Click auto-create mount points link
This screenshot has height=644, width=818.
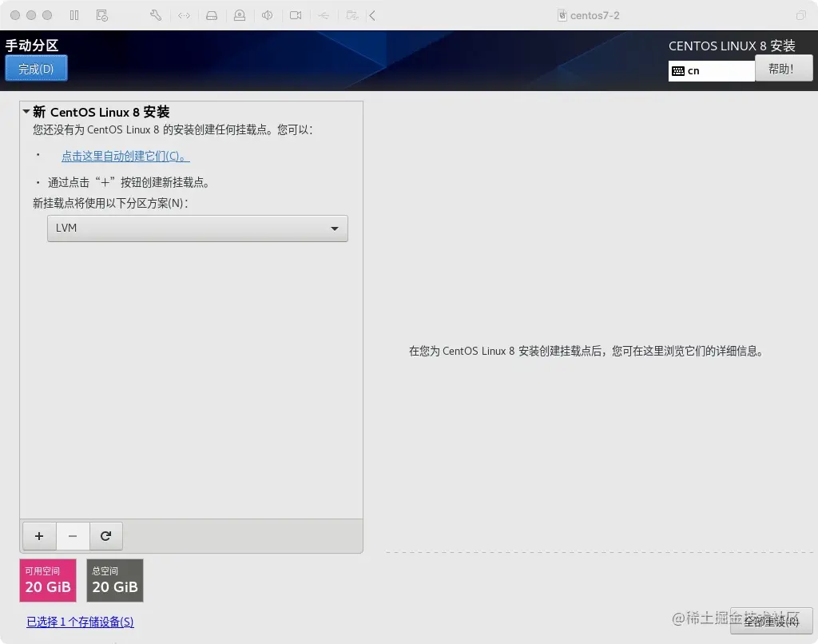click(x=125, y=156)
